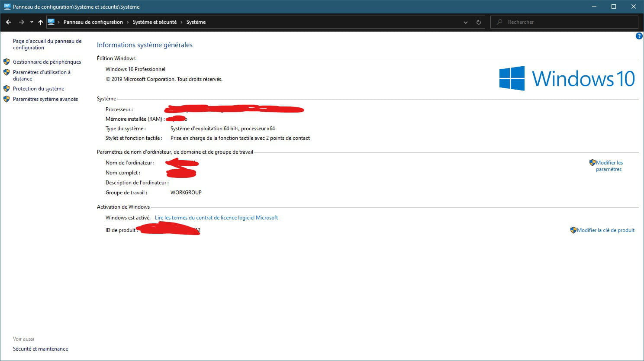This screenshot has width=644, height=361.
Task: Refresh the page with the reload icon
Action: click(x=479, y=22)
